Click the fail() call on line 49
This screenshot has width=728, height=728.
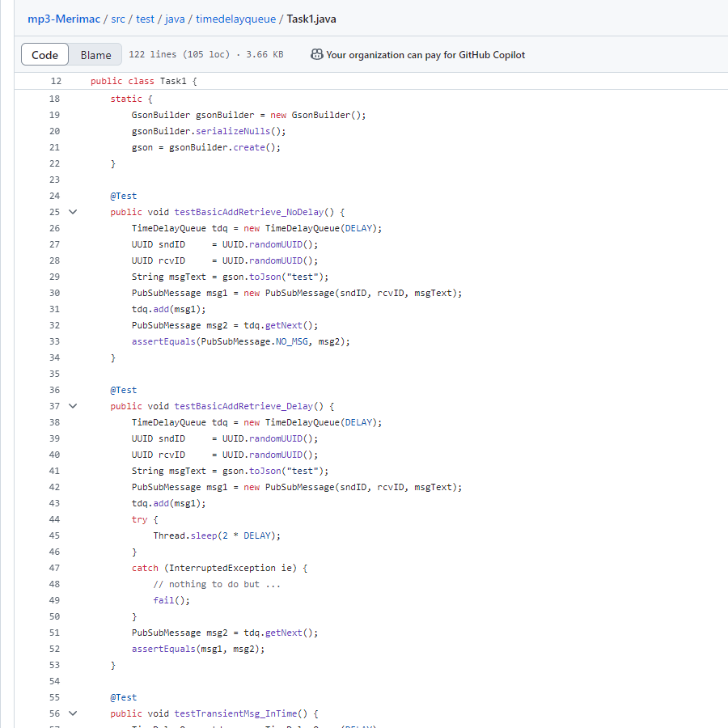pyautogui.click(x=171, y=601)
